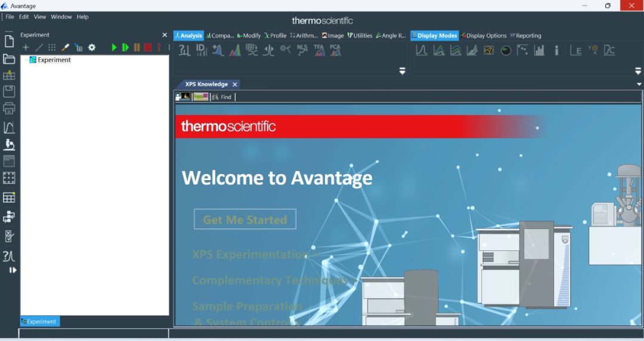
Task: Pause the experiment with orange pause button
Action: pyautogui.click(x=137, y=47)
